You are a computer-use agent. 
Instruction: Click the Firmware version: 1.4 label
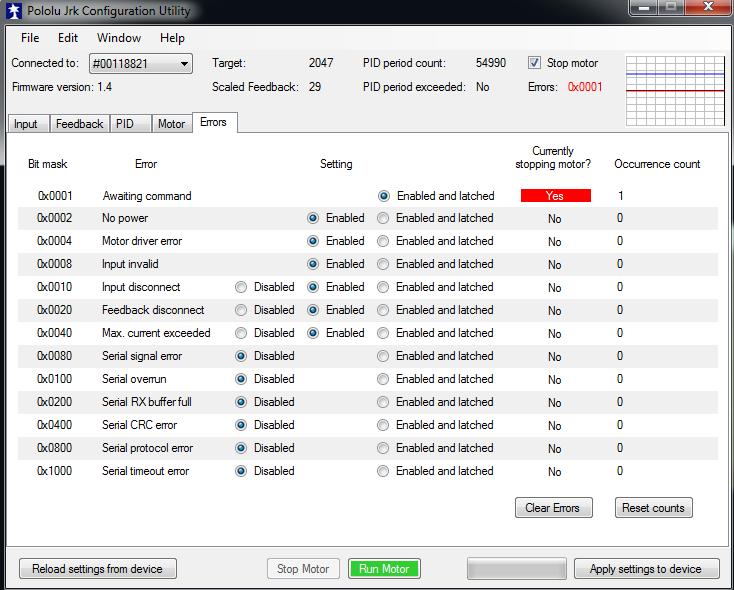pos(62,87)
